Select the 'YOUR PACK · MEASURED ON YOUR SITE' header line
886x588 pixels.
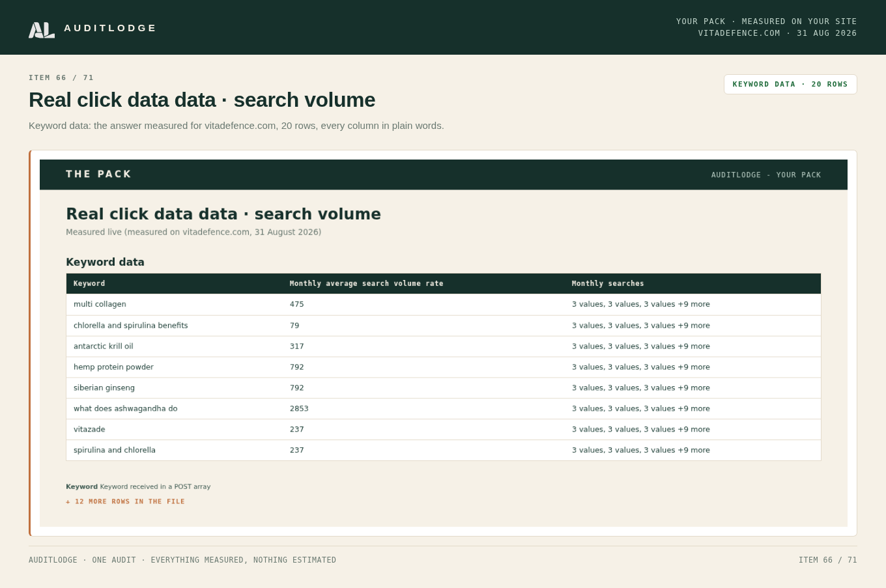(x=766, y=21)
